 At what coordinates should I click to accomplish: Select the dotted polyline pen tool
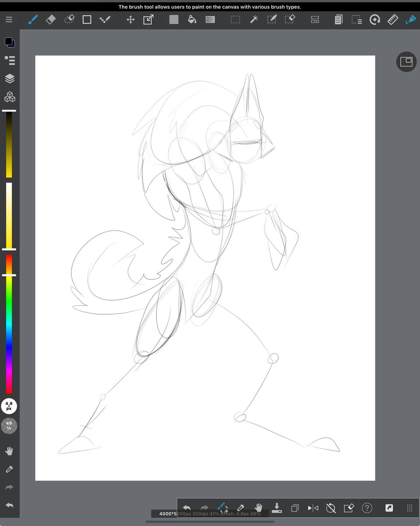105,20
